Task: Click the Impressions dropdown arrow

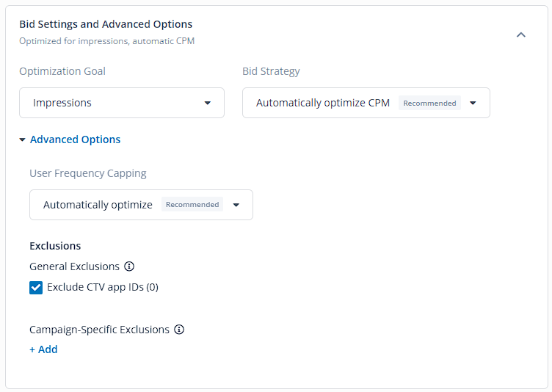Action: 207,103
